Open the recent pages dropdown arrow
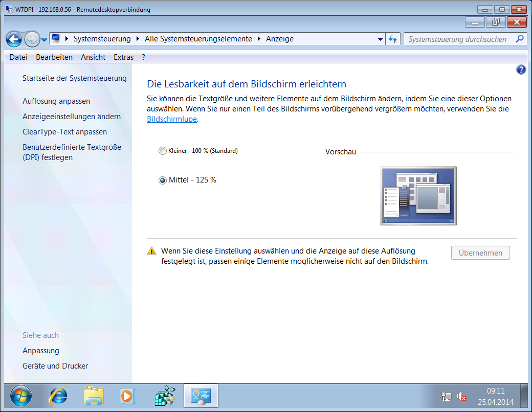The image size is (532, 412). point(45,39)
